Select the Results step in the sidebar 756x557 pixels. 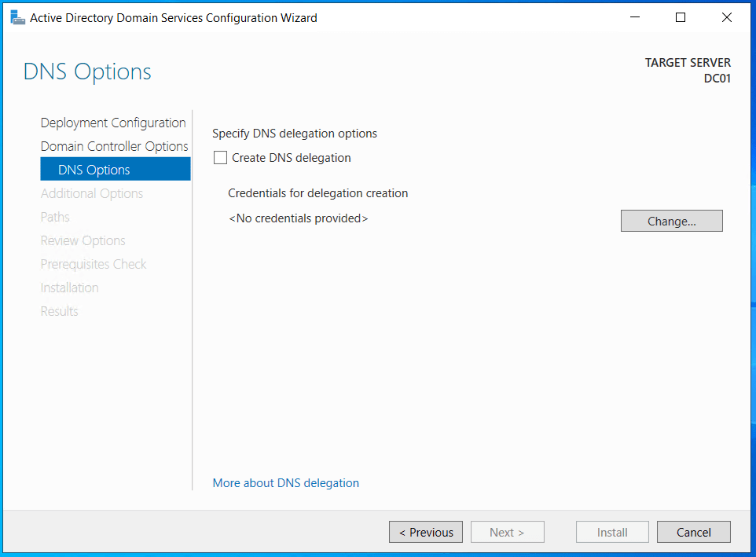point(59,311)
